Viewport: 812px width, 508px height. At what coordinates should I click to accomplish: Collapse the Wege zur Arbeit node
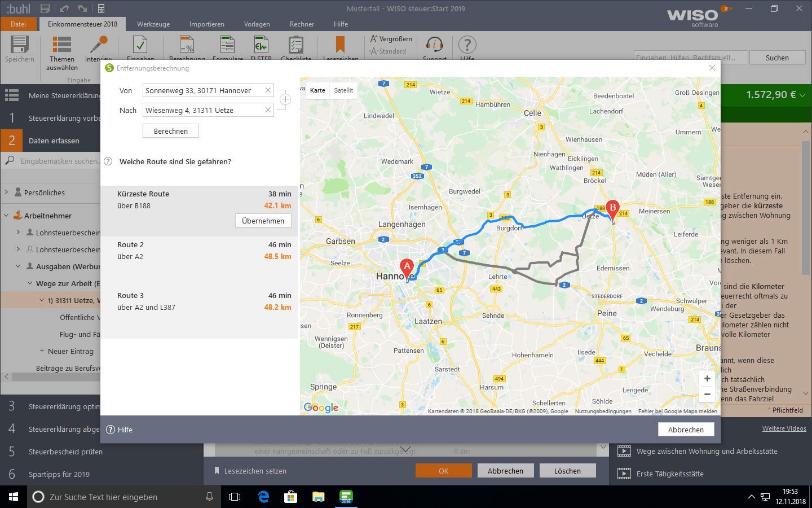coord(30,283)
